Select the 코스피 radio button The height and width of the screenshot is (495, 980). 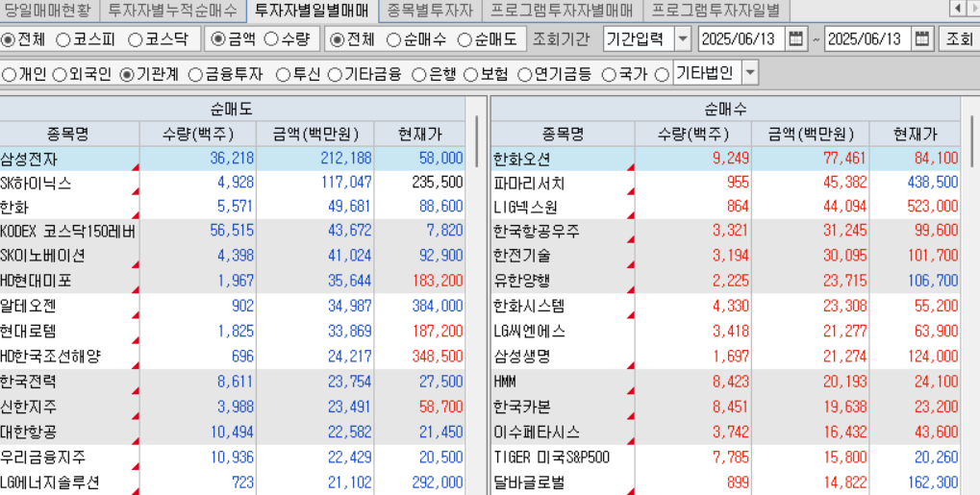(63, 39)
